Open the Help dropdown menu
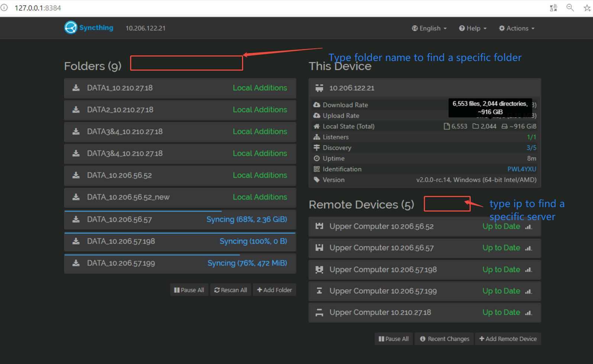The image size is (593, 364). click(473, 28)
